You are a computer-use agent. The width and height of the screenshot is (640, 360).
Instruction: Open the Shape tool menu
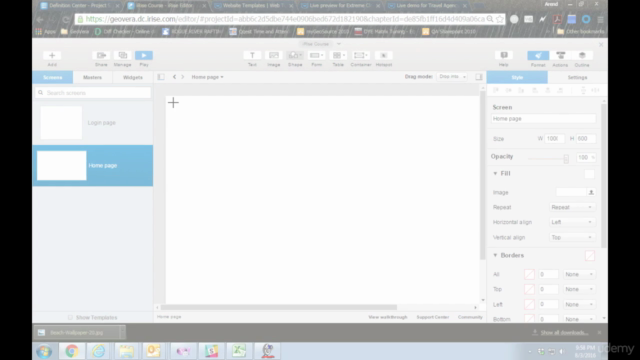(x=295, y=56)
